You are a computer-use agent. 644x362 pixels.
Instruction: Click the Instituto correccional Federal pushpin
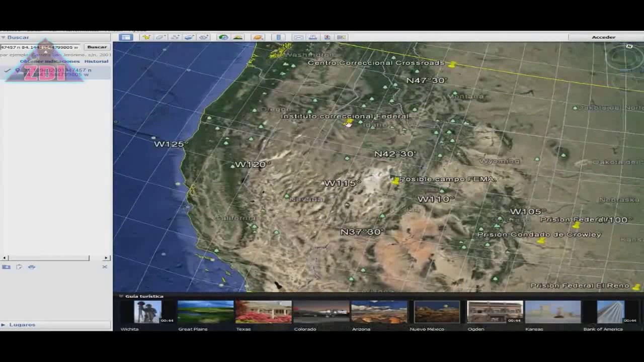click(349, 121)
